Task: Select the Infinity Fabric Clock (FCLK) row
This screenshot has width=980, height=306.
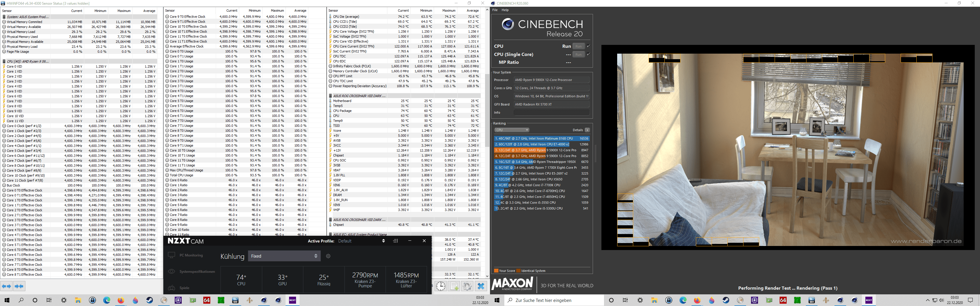Action: [405, 66]
